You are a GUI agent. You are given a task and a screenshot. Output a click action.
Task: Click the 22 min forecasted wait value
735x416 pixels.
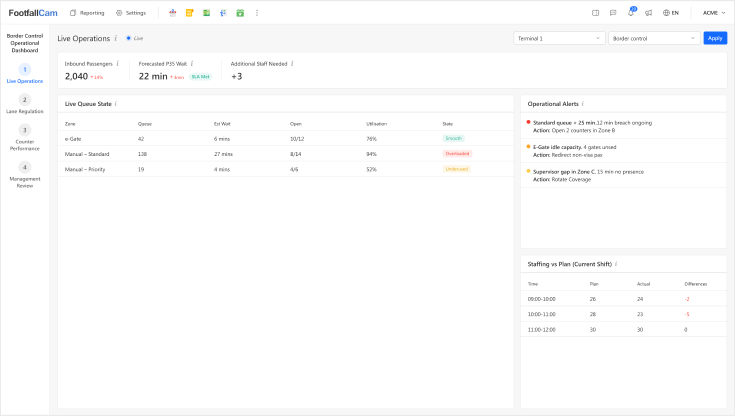153,76
